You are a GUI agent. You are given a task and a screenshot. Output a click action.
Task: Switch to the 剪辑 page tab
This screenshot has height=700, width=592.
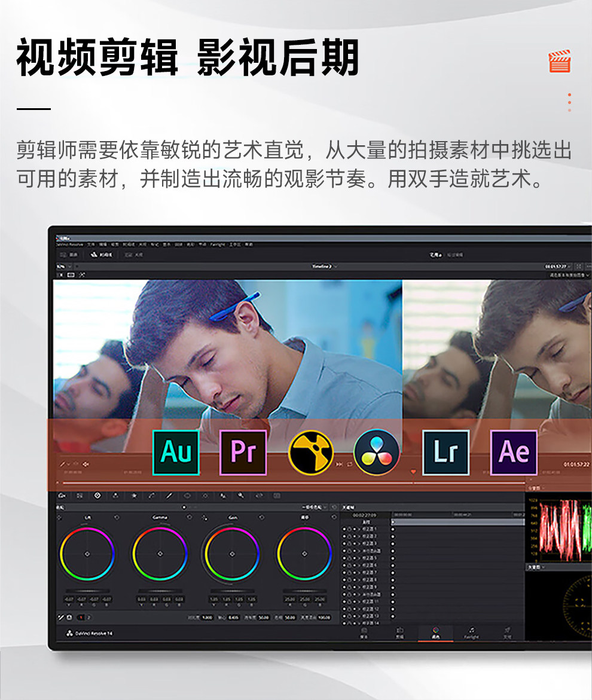point(399,633)
